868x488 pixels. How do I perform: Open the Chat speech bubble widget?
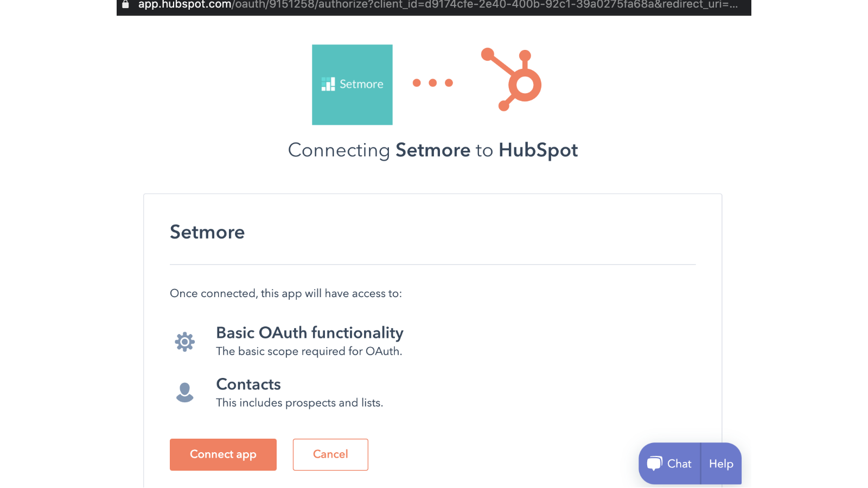click(669, 464)
